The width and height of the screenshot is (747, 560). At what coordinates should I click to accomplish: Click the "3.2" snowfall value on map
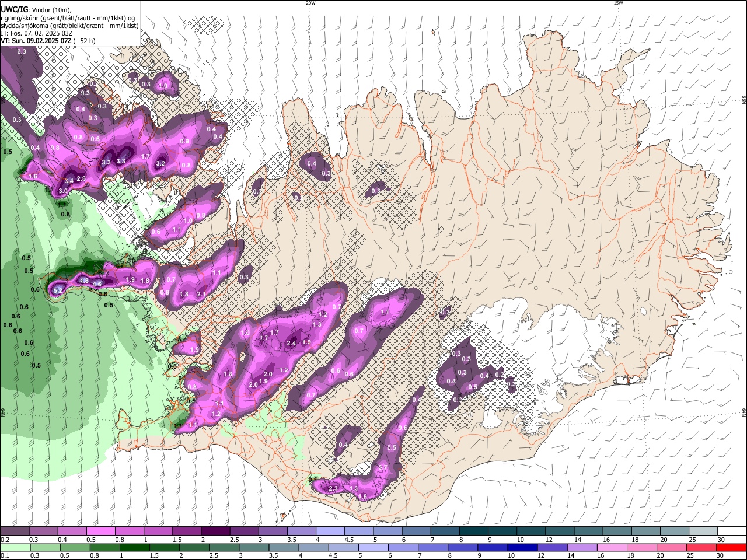(160, 163)
